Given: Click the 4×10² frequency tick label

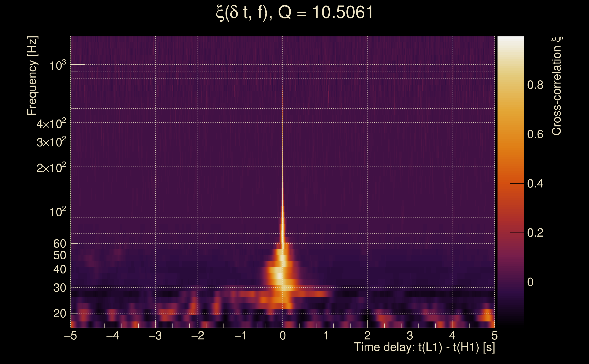Looking at the screenshot, I should 51,124.
